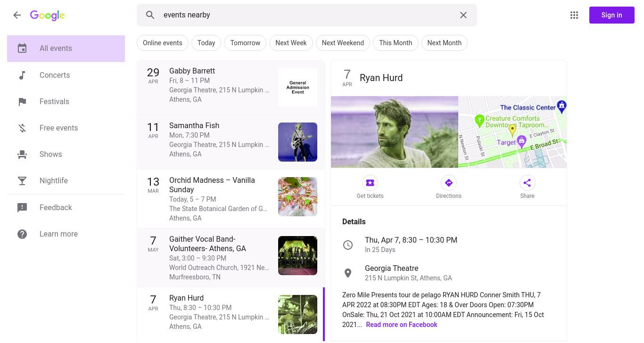Filter events to Next Month
Screen dimensions: 644x343
coord(444,43)
